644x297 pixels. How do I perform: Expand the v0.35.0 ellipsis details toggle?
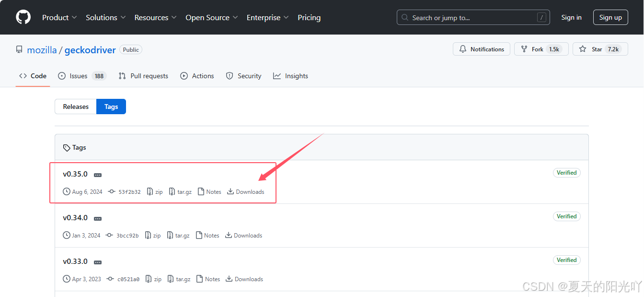tap(98, 175)
